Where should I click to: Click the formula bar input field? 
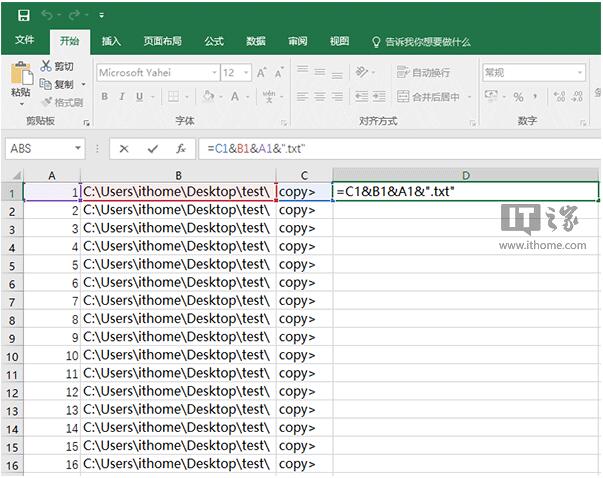(400, 148)
